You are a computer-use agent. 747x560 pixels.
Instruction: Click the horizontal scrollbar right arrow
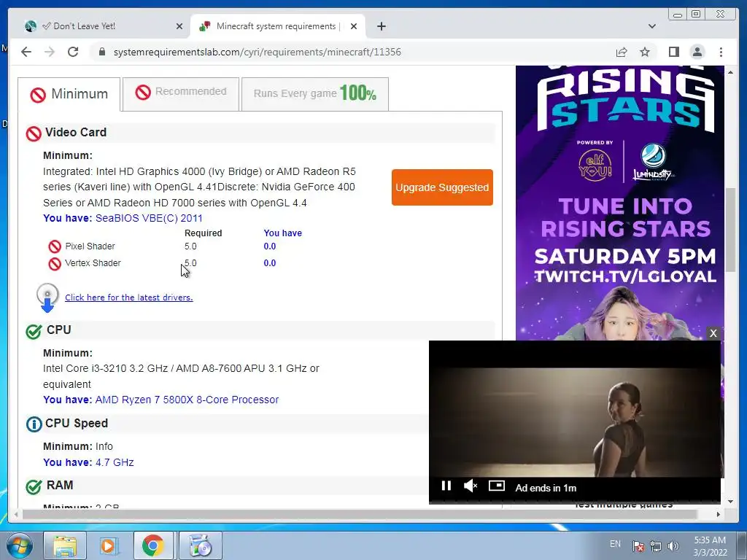(x=719, y=514)
